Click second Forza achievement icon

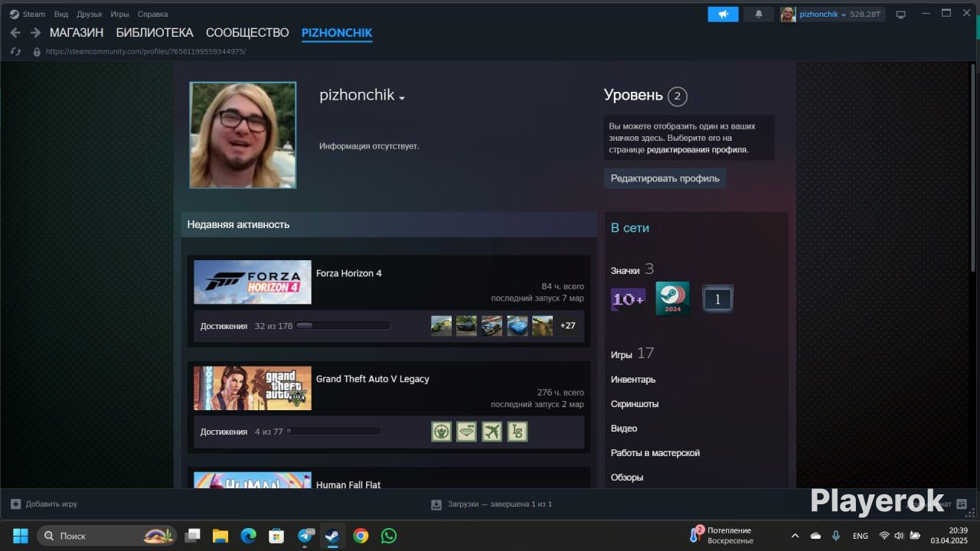click(466, 326)
